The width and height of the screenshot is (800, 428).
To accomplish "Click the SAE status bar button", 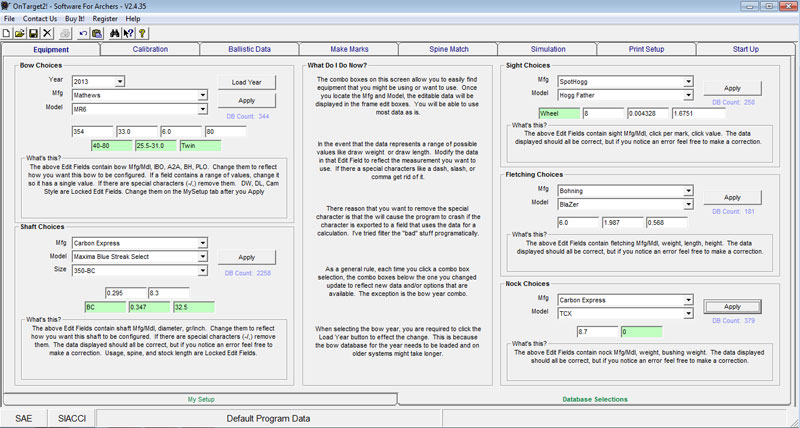I will (23, 418).
